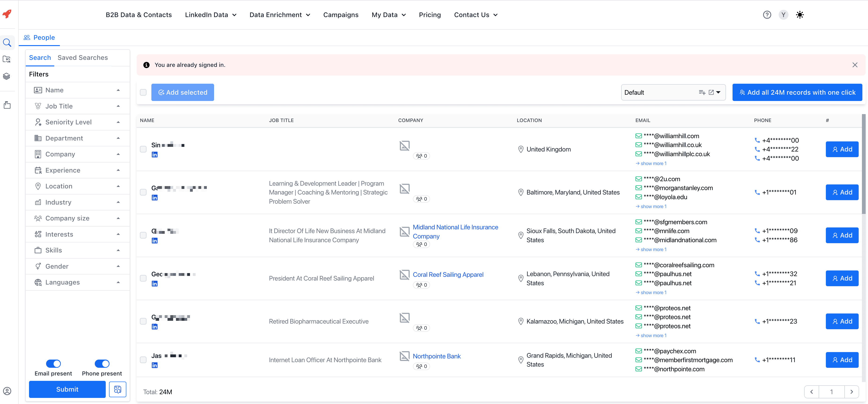Click Add all 24M records button
Image resolution: width=868 pixels, height=404 pixels.
coord(797,93)
